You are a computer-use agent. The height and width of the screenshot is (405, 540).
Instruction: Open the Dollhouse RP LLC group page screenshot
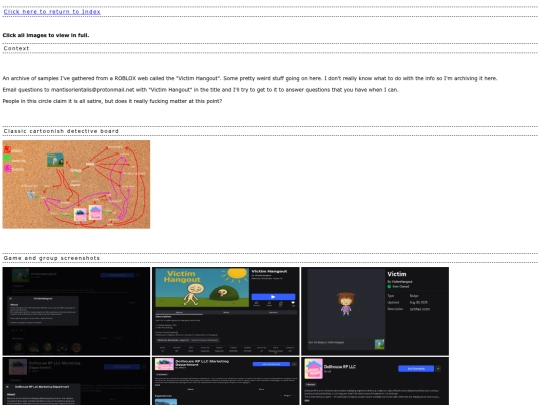pyautogui.click(x=375, y=381)
